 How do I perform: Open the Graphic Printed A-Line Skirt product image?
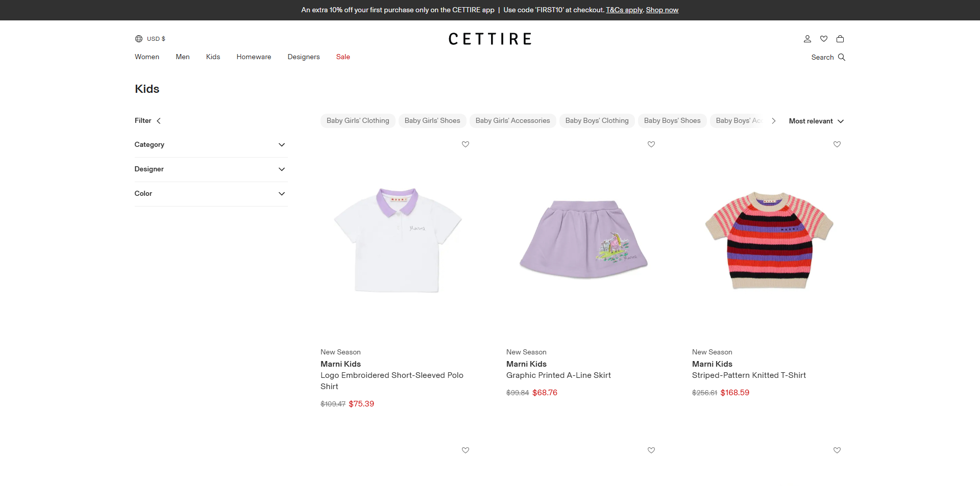pos(583,241)
